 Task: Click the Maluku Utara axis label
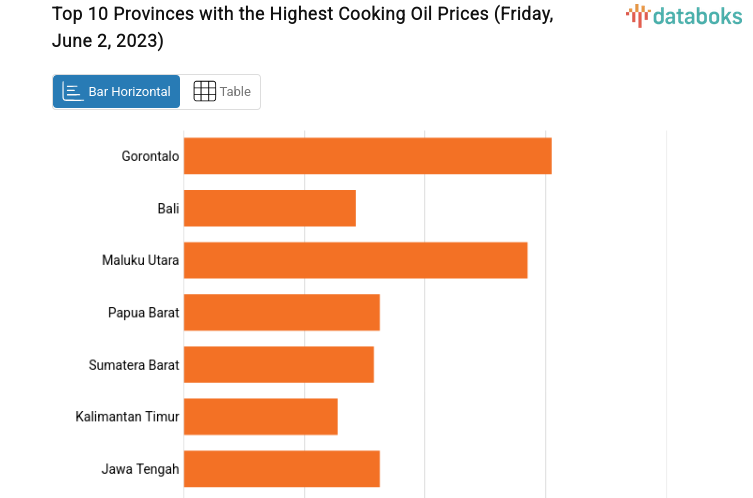140,260
